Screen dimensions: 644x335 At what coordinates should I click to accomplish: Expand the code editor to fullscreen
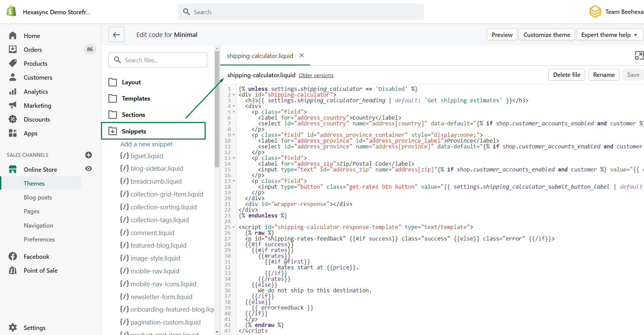coord(639,56)
